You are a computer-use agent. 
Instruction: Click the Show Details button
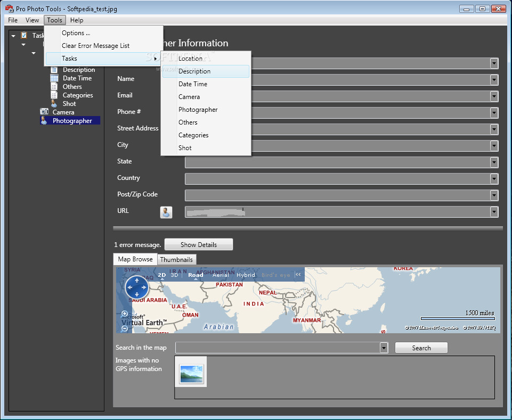pos(198,244)
